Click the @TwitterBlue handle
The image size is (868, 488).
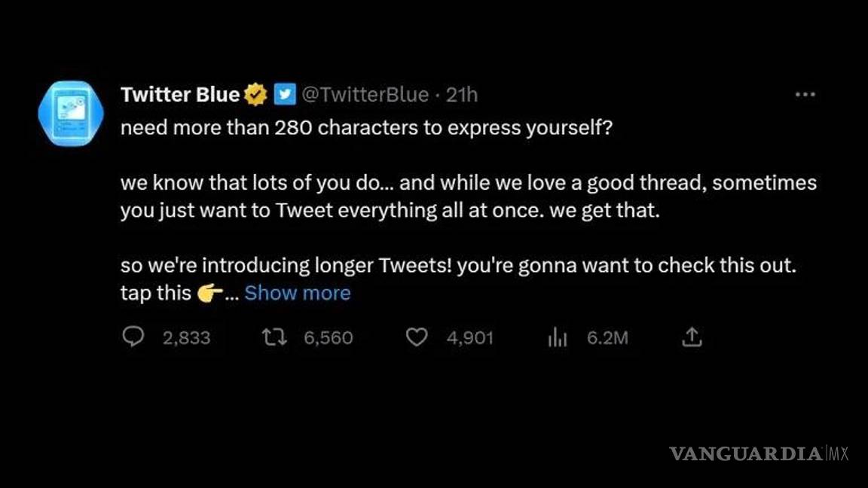[365, 95]
